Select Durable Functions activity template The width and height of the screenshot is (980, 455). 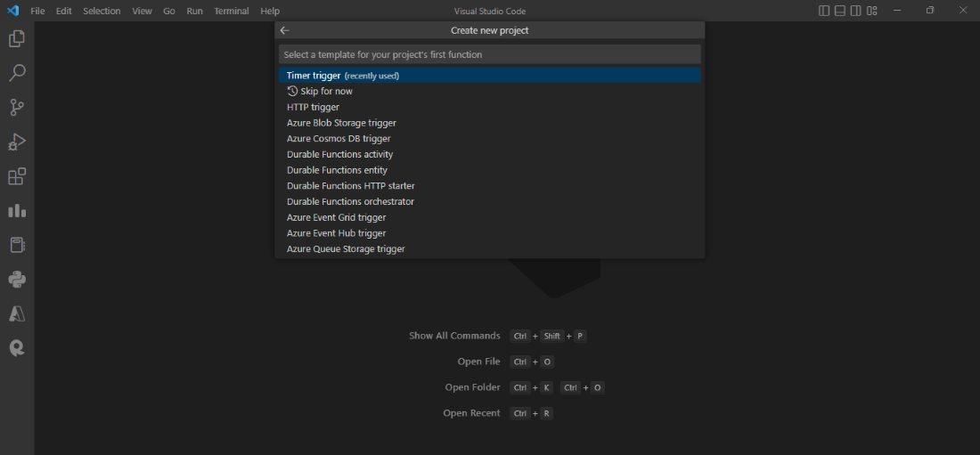pyautogui.click(x=490, y=154)
